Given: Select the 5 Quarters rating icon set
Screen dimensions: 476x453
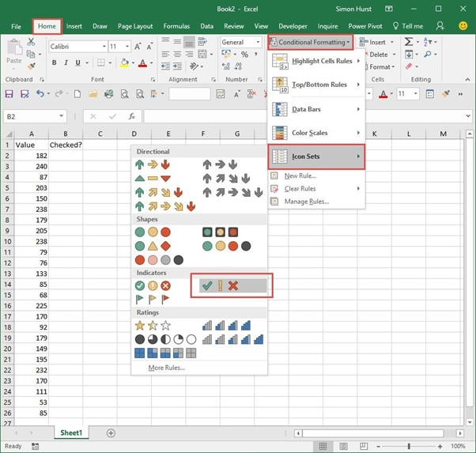Looking at the screenshot, I should 164,339.
